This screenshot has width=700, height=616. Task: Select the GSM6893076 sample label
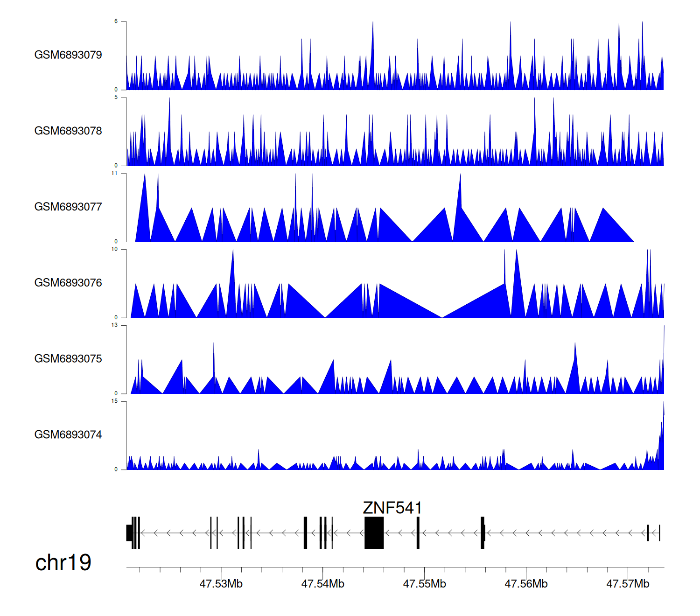point(68,283)
